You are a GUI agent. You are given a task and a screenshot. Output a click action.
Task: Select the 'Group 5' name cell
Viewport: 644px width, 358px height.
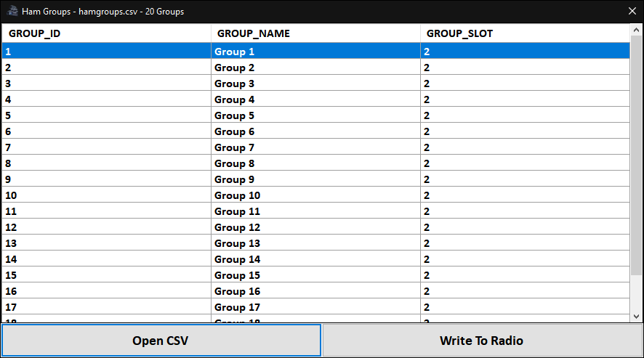click(316, 115)
